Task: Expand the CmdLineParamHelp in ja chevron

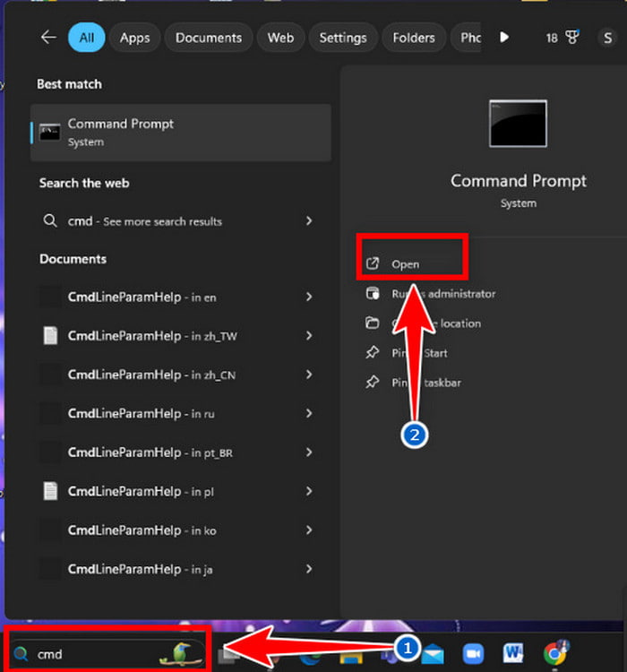Action: coord(309,569)
